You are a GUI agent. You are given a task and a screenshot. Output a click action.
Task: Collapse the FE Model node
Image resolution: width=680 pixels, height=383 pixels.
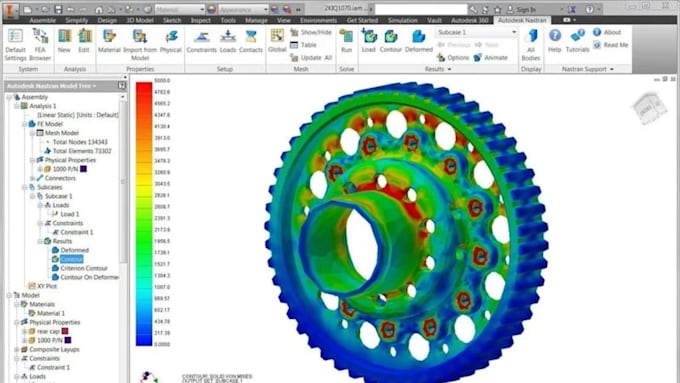[25, 124]
